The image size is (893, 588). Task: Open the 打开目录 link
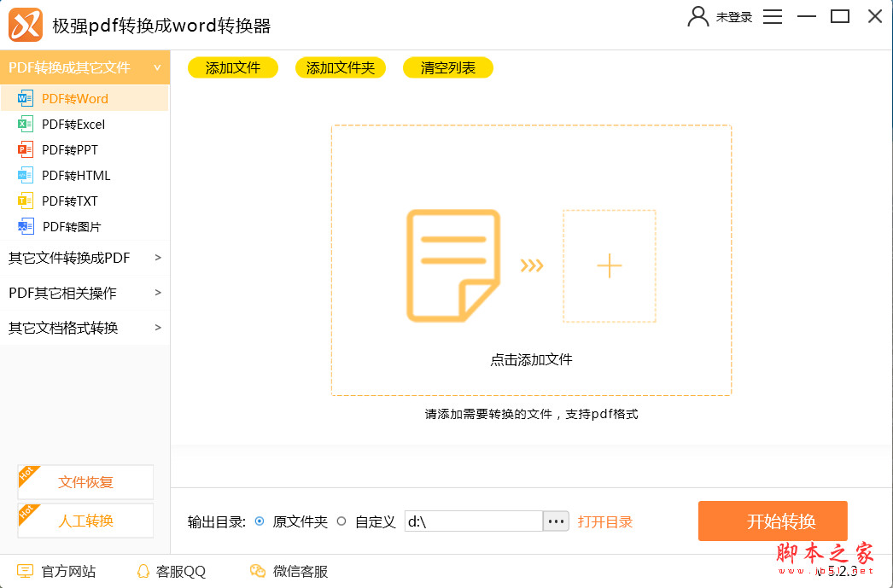[604, 521]
